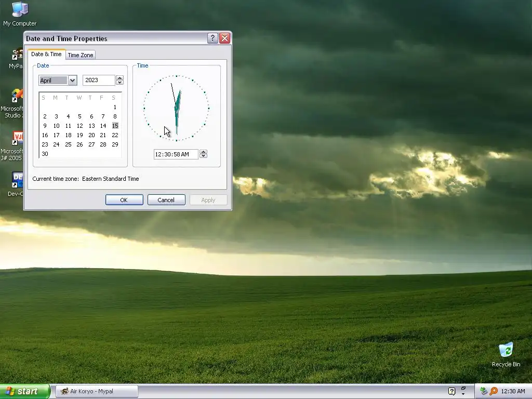
Task: Open language bar options arrow
Action: click(x=463, y=394)
